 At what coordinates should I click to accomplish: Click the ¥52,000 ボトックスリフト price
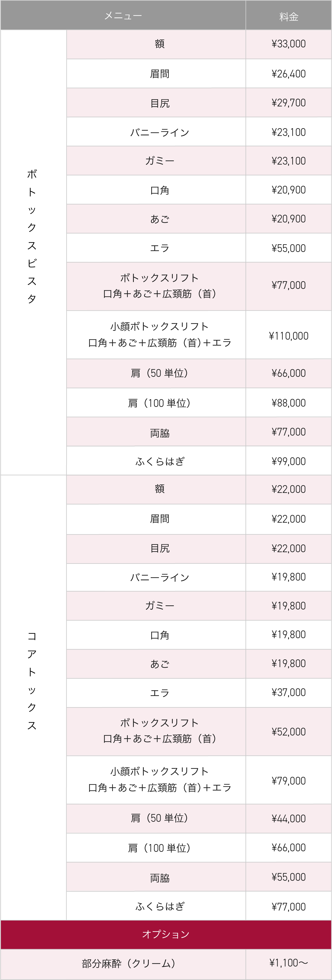point(289,732)
